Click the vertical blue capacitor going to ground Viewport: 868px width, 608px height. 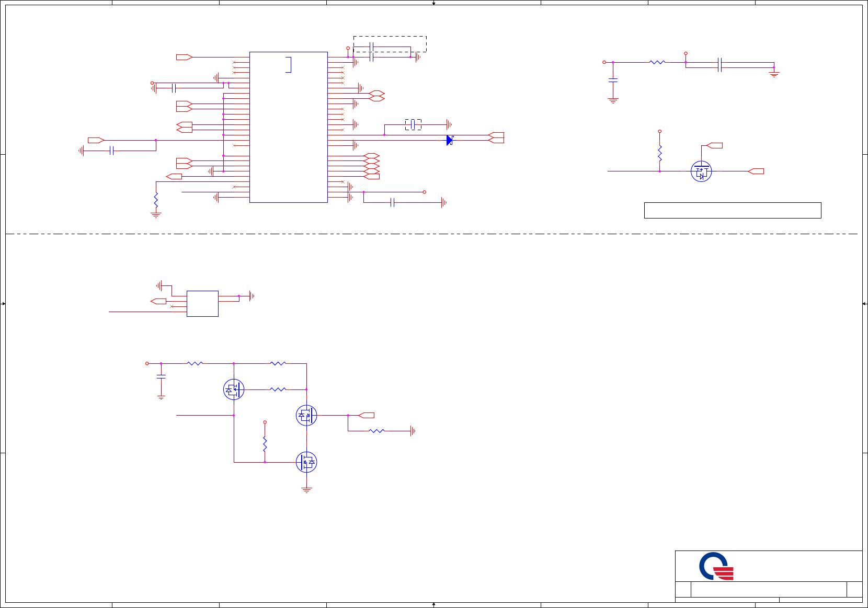click(613, 80)
